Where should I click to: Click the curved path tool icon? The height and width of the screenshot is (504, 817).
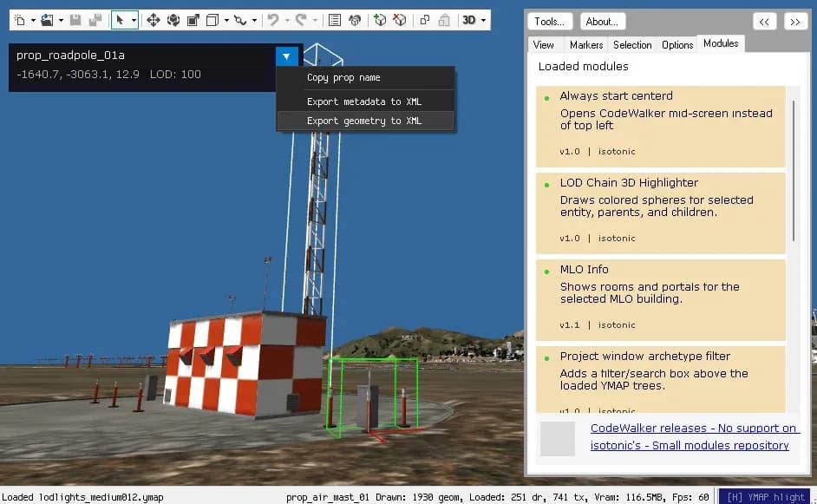[x=240, y=20]
